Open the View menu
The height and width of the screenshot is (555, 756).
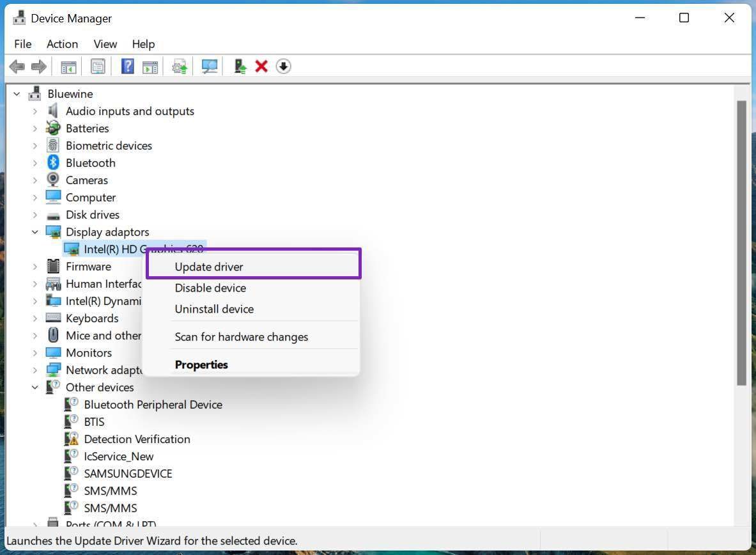(105, 44)
